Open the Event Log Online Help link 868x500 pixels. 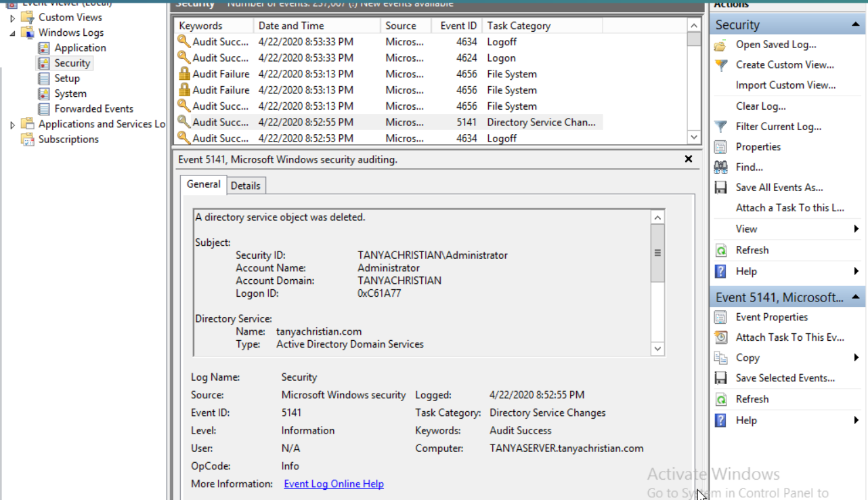pyautogui.click(x=334, y=484)
